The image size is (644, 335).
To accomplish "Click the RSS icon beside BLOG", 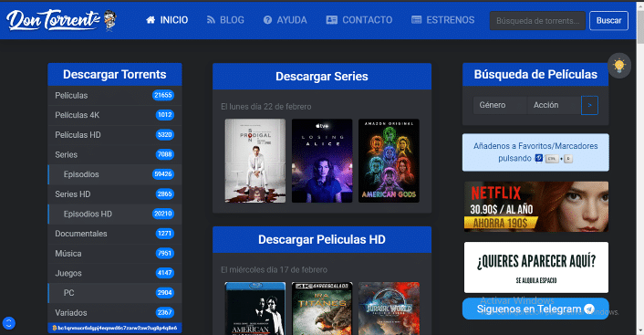I will point(211,20).
